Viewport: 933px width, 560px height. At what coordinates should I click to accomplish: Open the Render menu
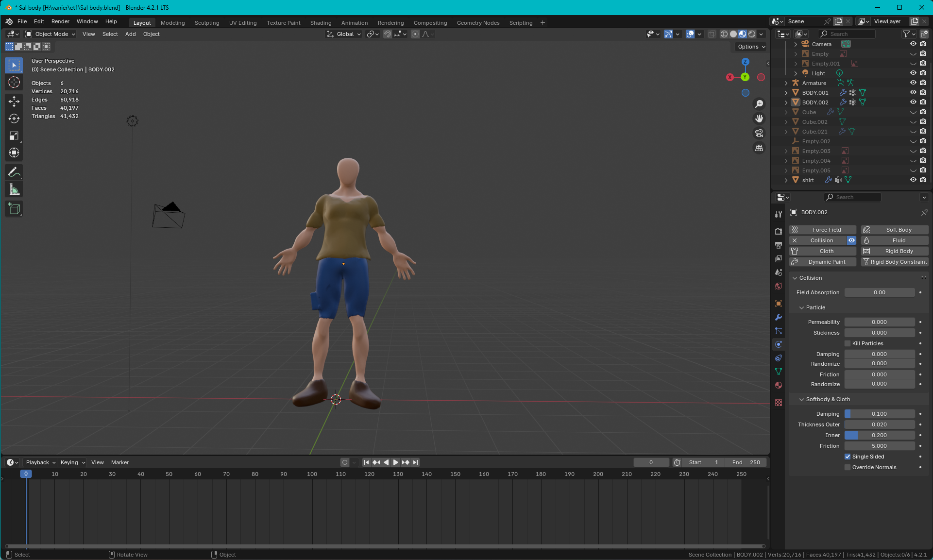tap(60, 21)
